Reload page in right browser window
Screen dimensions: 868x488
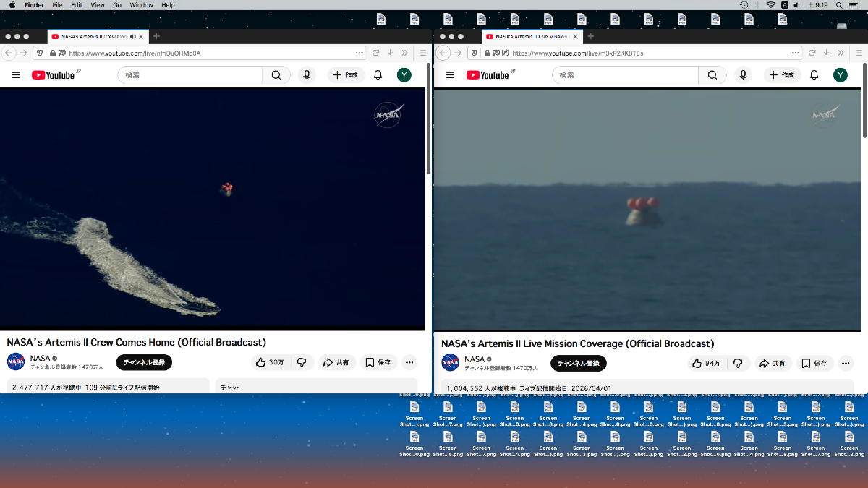[x=812, y=53]
